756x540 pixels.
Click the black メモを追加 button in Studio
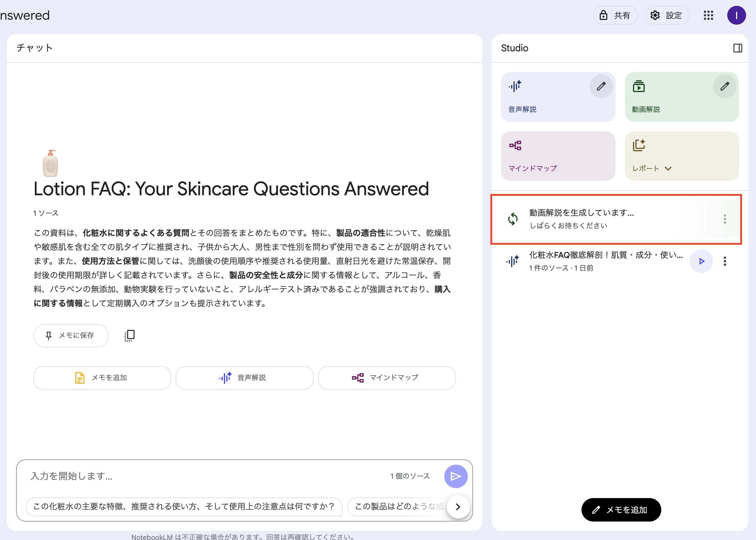tap(621, 510)
